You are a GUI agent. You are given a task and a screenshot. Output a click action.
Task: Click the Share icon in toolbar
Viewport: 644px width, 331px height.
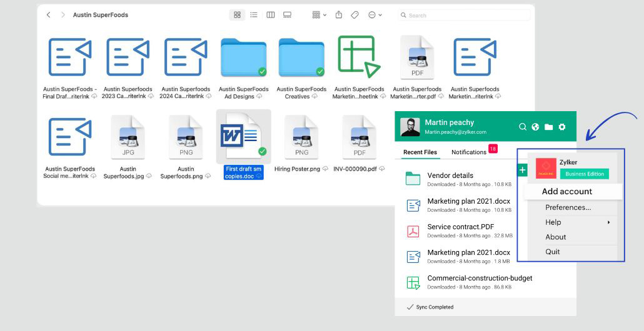click(338, 15)
